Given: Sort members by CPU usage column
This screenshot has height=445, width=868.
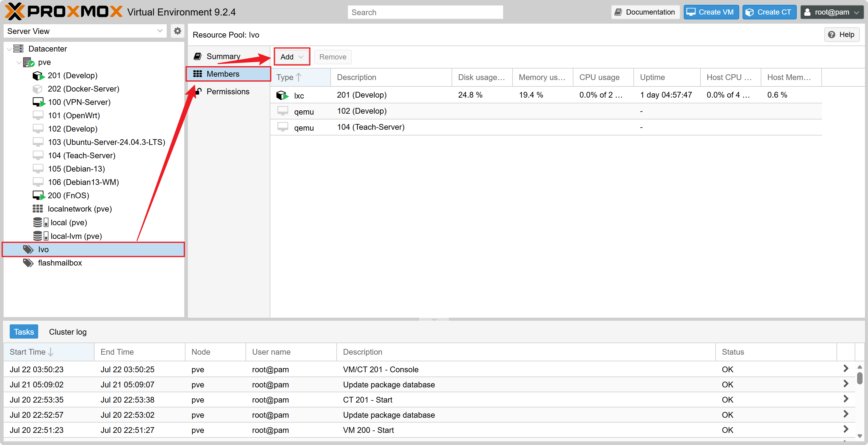Looking at the screenshot, I should (x=603, y=77).
